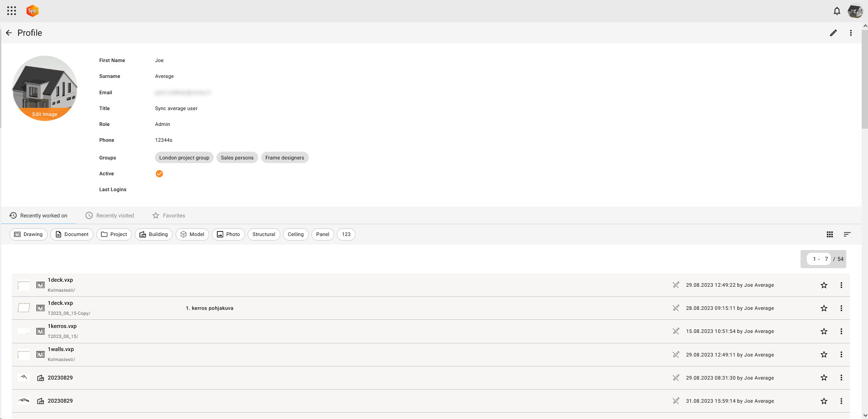Toggle the Active status checkmark
Screen dimensions: 868x419
(x=159, y=173)
